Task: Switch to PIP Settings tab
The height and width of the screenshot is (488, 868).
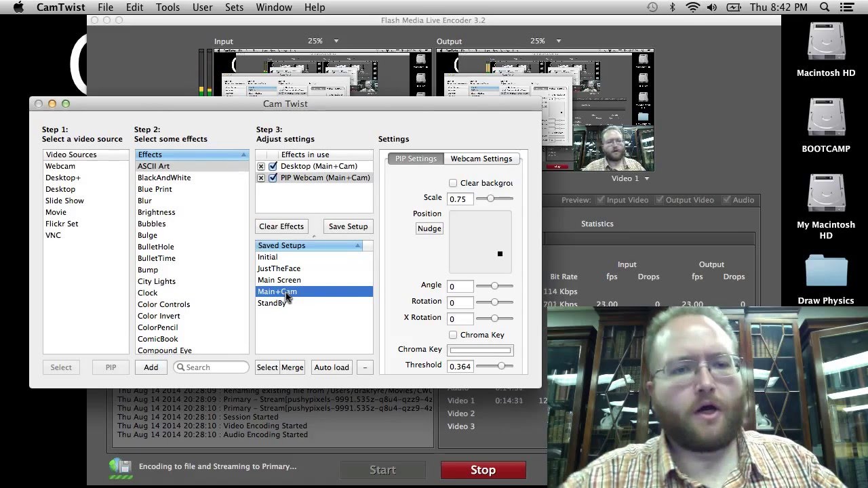Action: [x=416, y=159]
